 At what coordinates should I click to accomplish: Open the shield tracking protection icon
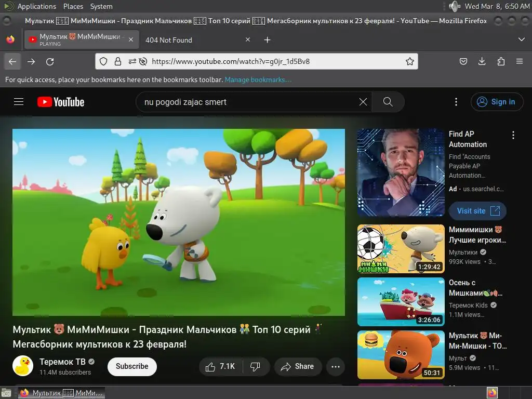(103, 61)
